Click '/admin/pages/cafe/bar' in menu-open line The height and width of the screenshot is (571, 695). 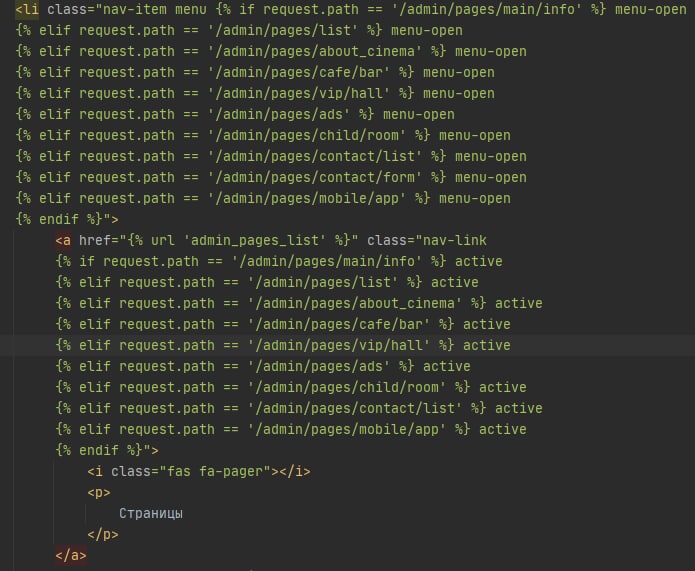[299, 72]
